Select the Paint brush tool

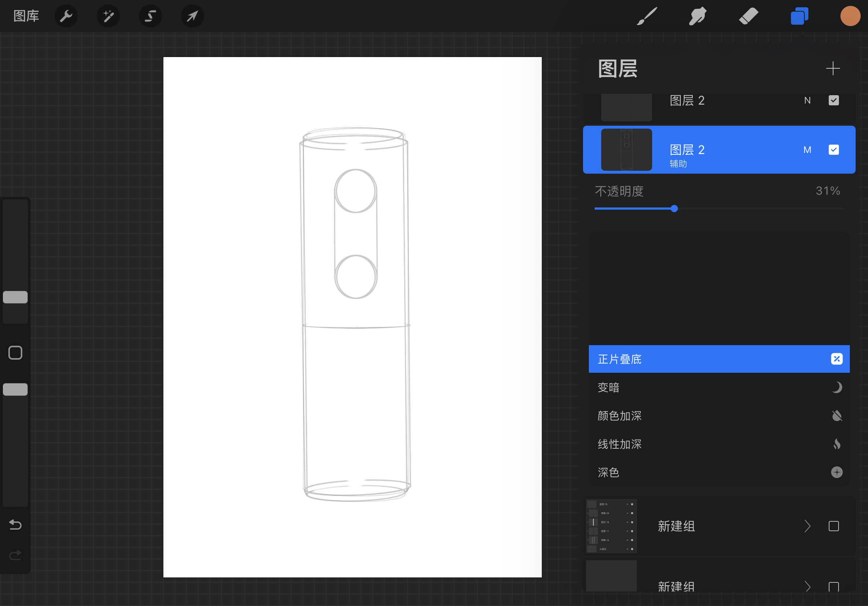coord(647,16)
